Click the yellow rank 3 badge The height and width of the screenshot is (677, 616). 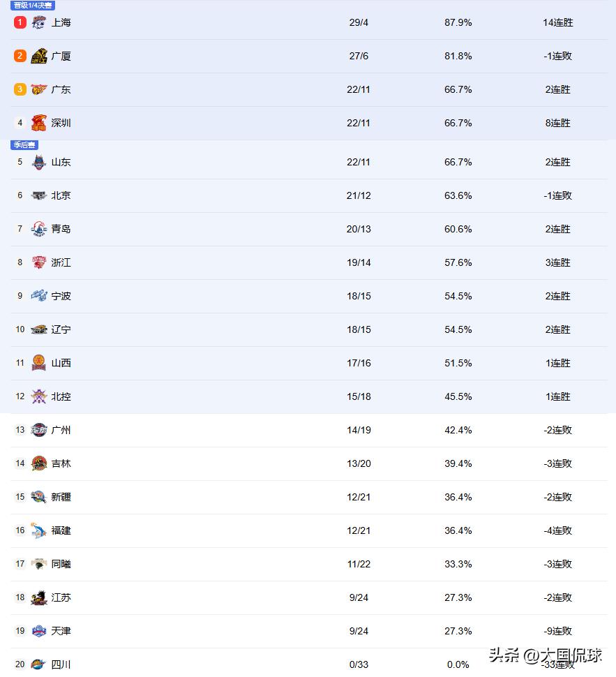click(20, 89)
